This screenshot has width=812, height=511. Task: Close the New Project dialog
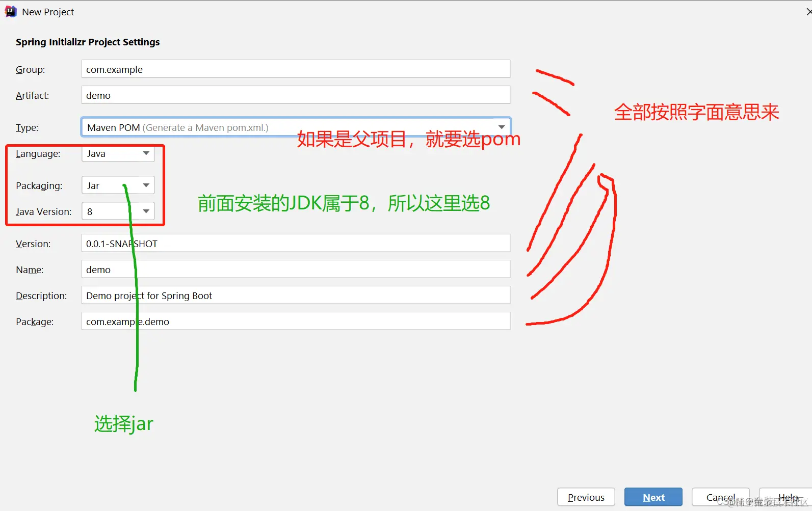[x=808, y=12]
